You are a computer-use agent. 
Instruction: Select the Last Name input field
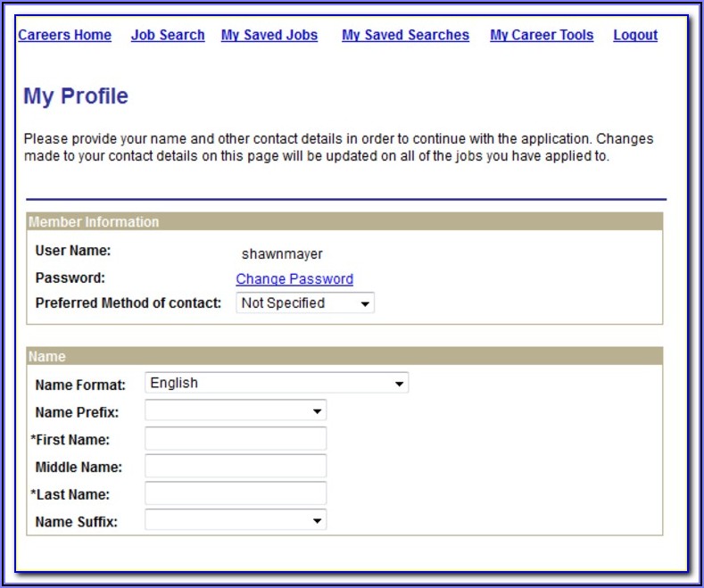[x=236, y=493]
